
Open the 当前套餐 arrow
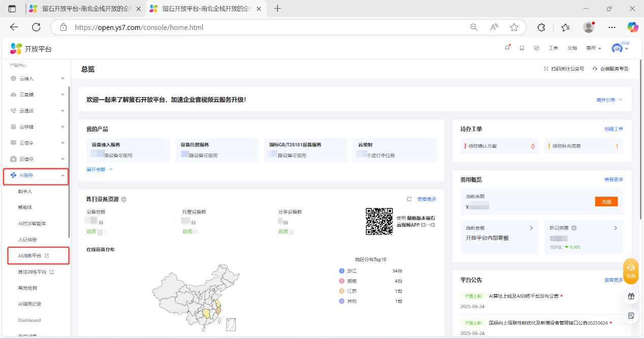tap(531, 228)
